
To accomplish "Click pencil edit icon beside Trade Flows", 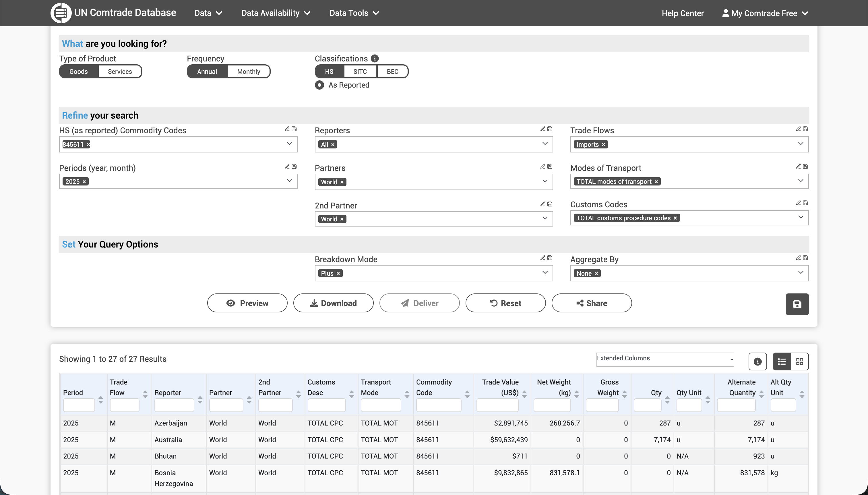I will click(x=798, y=129).
